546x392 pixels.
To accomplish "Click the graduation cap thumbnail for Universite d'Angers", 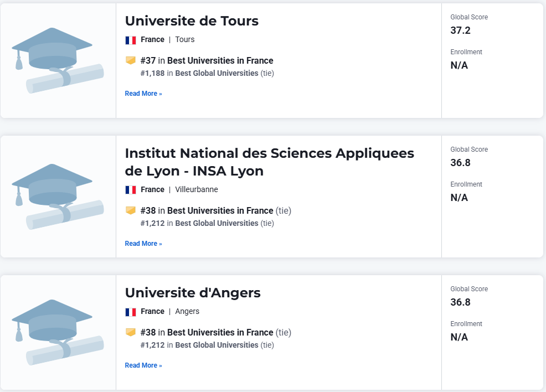I will (x=58, y=332).
